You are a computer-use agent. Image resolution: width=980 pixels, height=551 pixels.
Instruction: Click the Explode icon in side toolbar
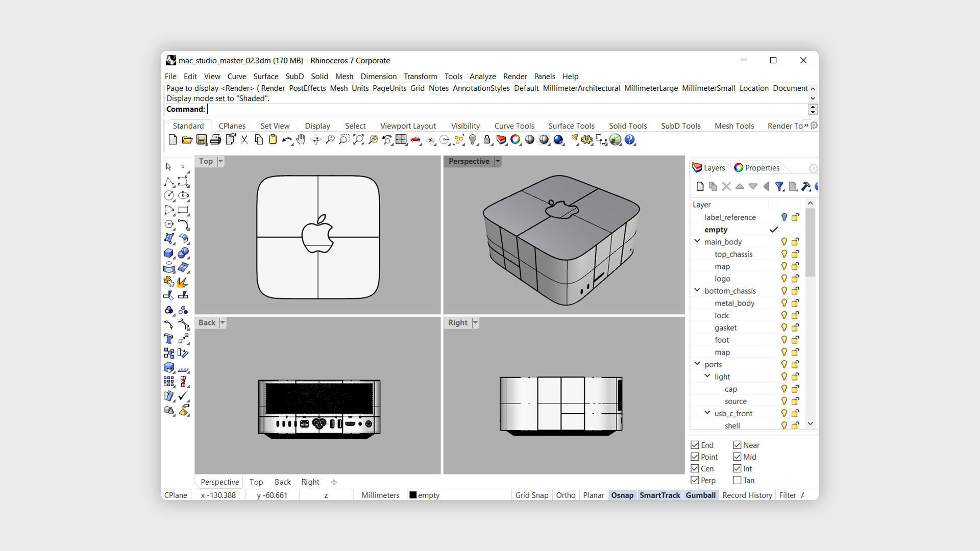point(183,282)
